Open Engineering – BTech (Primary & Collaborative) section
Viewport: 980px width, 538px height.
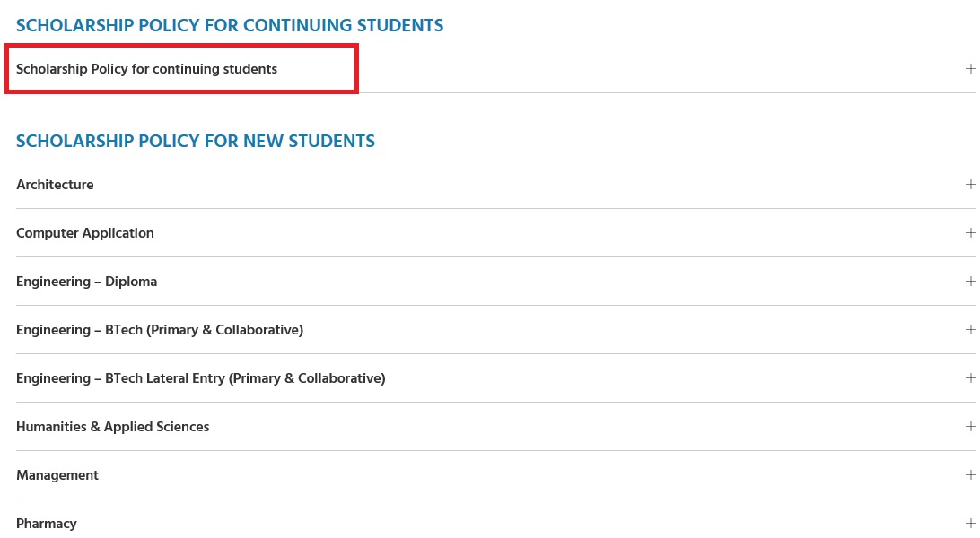(x=160, y=330)
